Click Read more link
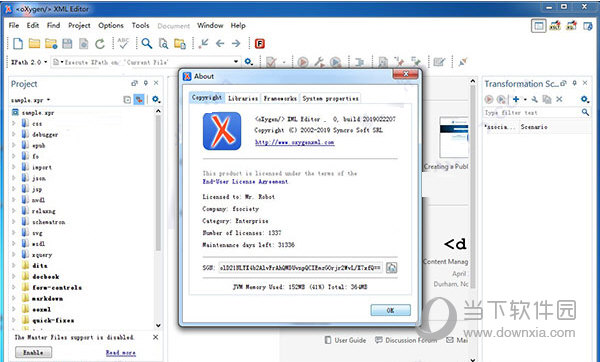The height and width of the screenshot is (362, 600). pyautogui.click(x=121, y=352)
